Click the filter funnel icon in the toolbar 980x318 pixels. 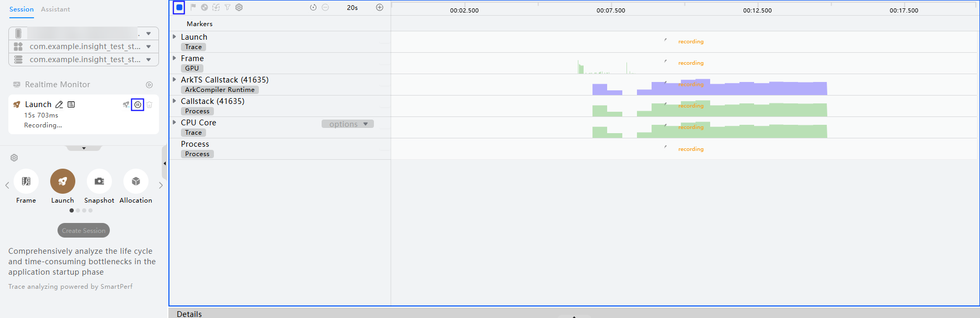pos(227,7)
